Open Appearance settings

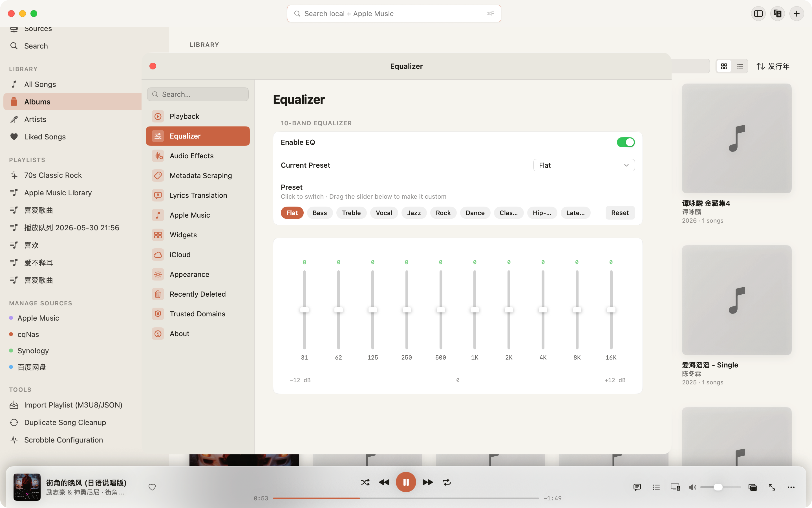click(198, 274)
